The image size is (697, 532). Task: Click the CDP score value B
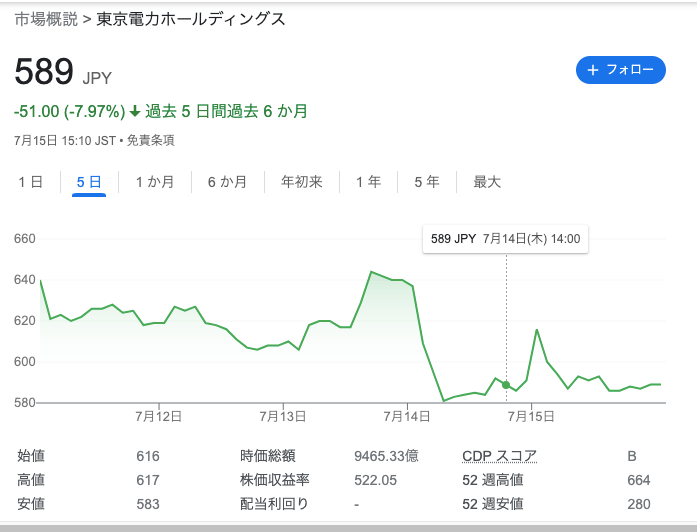coord(632,456)
